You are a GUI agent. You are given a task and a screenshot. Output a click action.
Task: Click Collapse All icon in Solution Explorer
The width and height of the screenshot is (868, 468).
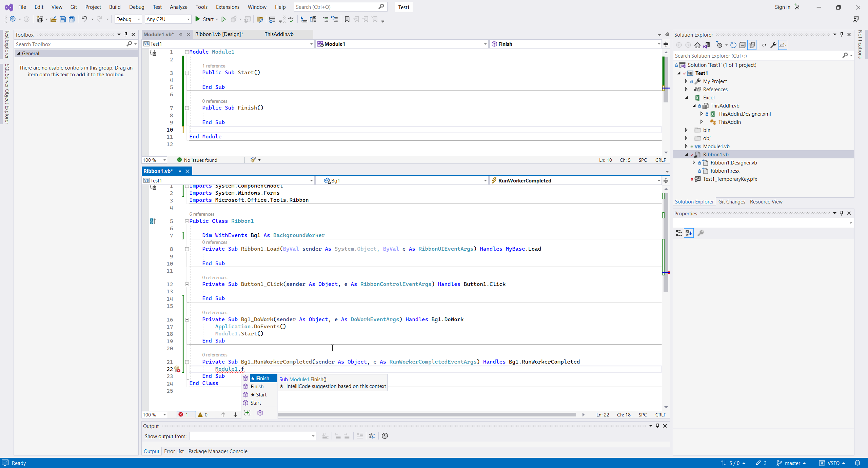(x=743, y=45)
